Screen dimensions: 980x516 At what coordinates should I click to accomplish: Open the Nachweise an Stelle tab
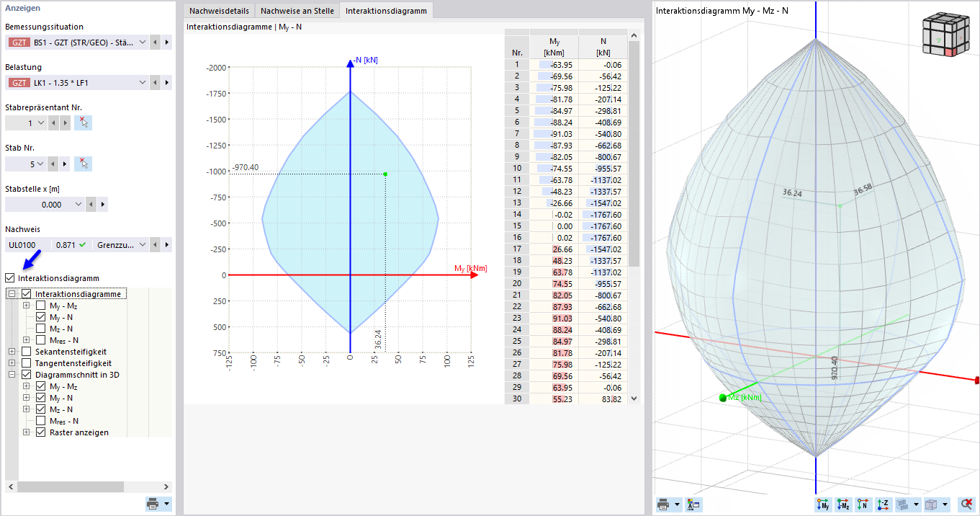[x=297, y=11]
